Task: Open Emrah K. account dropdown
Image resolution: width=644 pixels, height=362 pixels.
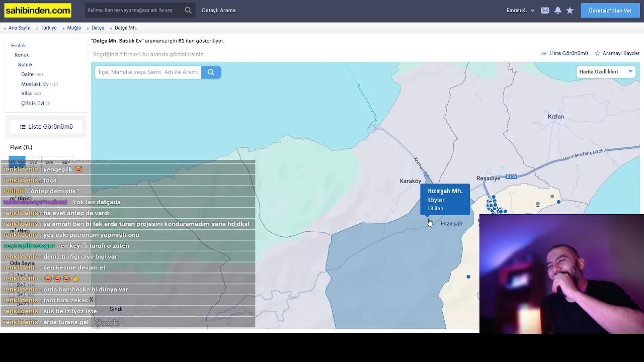Action: tap(520, 10)
